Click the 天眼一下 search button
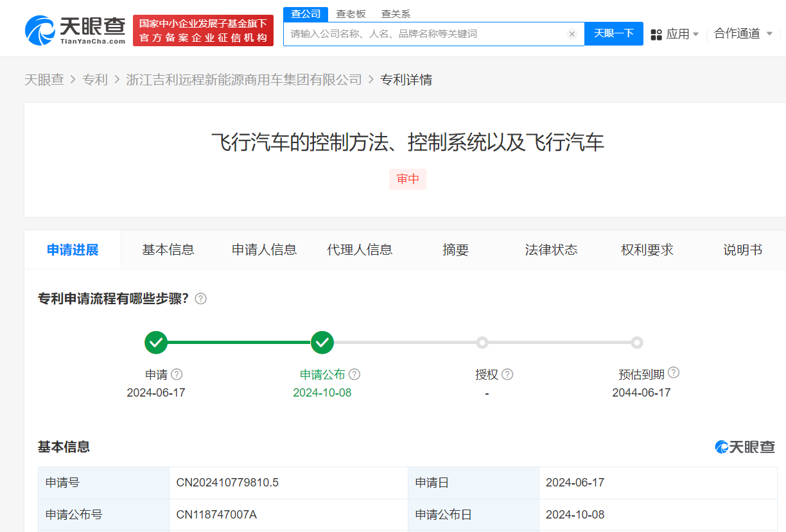The image size is (786, 532). tap(613, 34)
